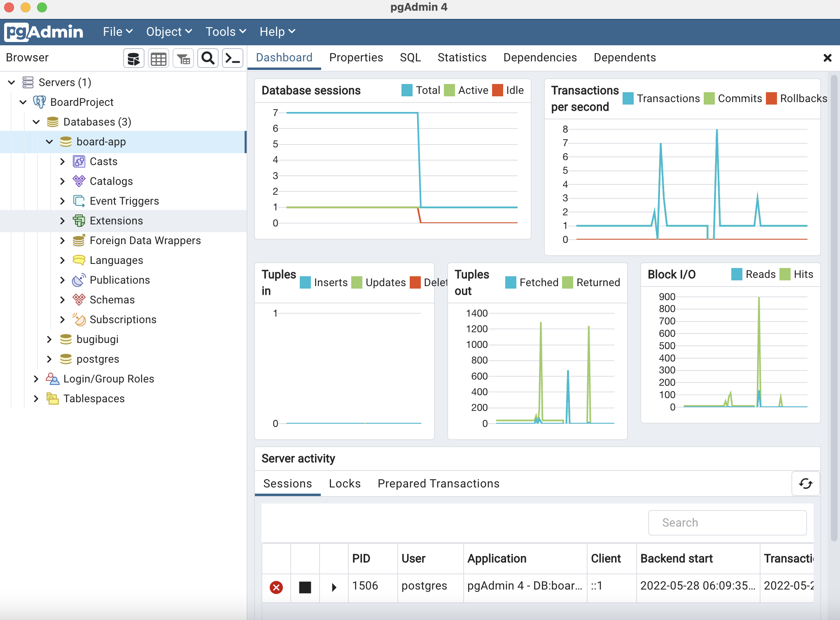Open the Search Objects magnifier icon
This screenshot has height=620, width=840.
pos(208,58)
